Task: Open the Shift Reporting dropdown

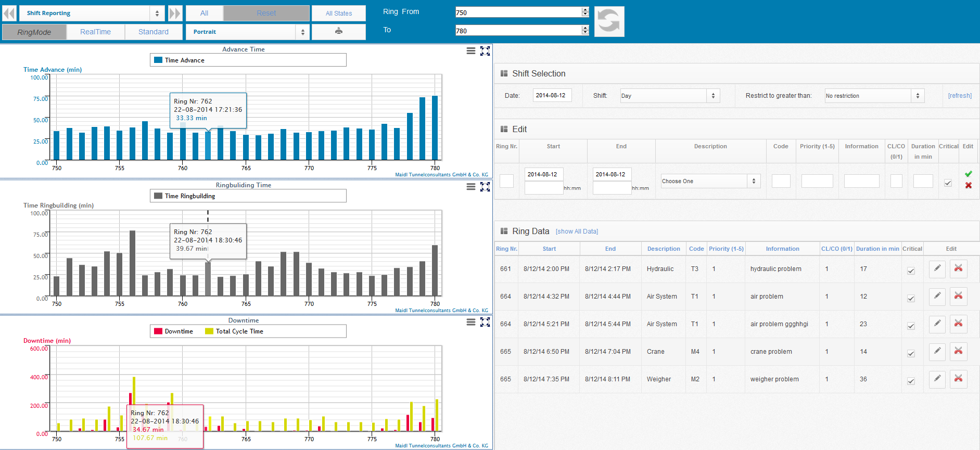Action: pyautogui.click(x=92, y=13)
